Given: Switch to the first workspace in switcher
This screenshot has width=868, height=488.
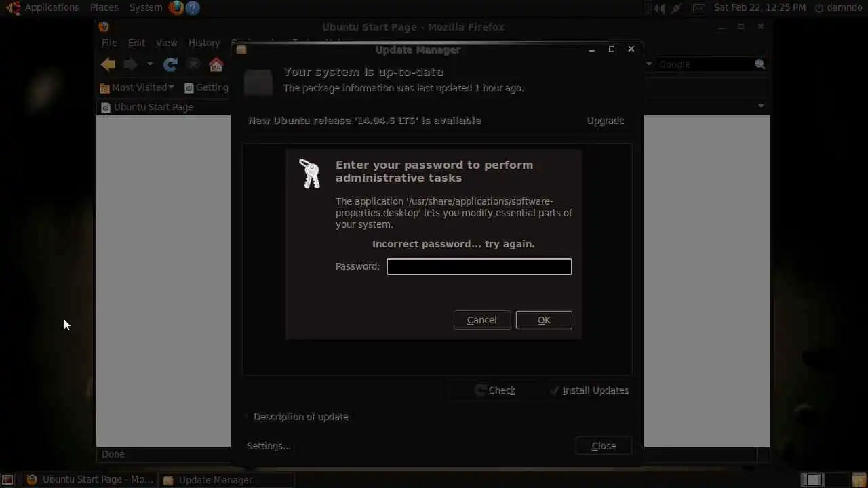Looking at the screenshot, I should tap(812, 480).
